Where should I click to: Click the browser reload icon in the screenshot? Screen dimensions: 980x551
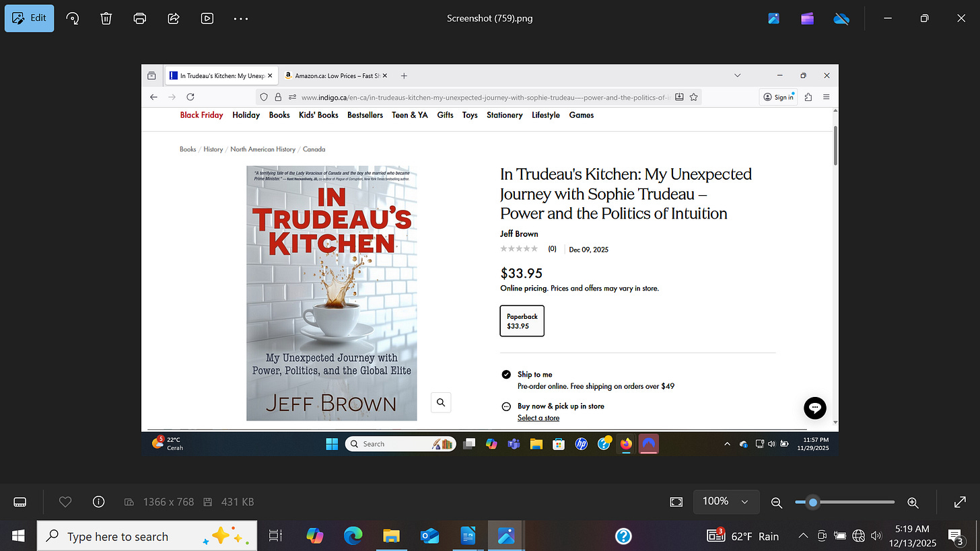pyautogui.click(x=190, y=97)
